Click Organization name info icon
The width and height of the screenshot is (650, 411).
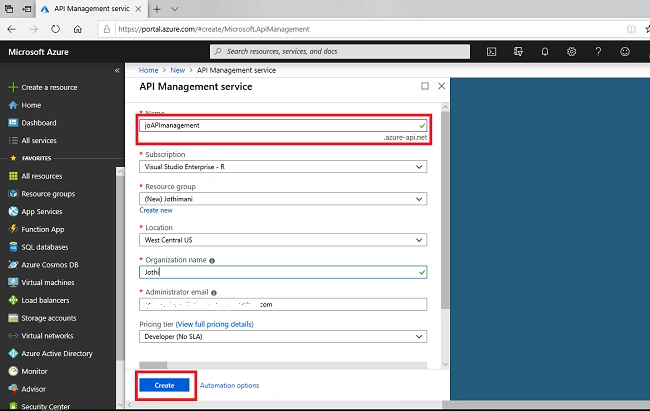(212, 260)
